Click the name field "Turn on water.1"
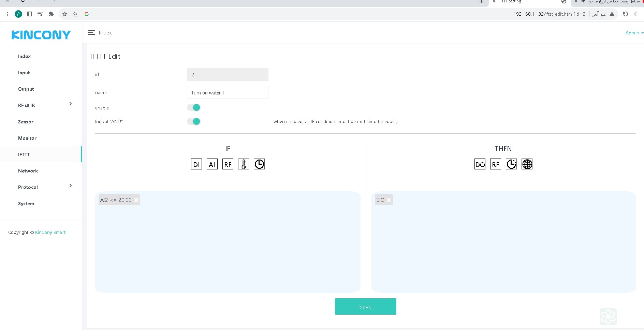Image resolution: width=644 pixels, height=330 pixels. pos(228,93)
